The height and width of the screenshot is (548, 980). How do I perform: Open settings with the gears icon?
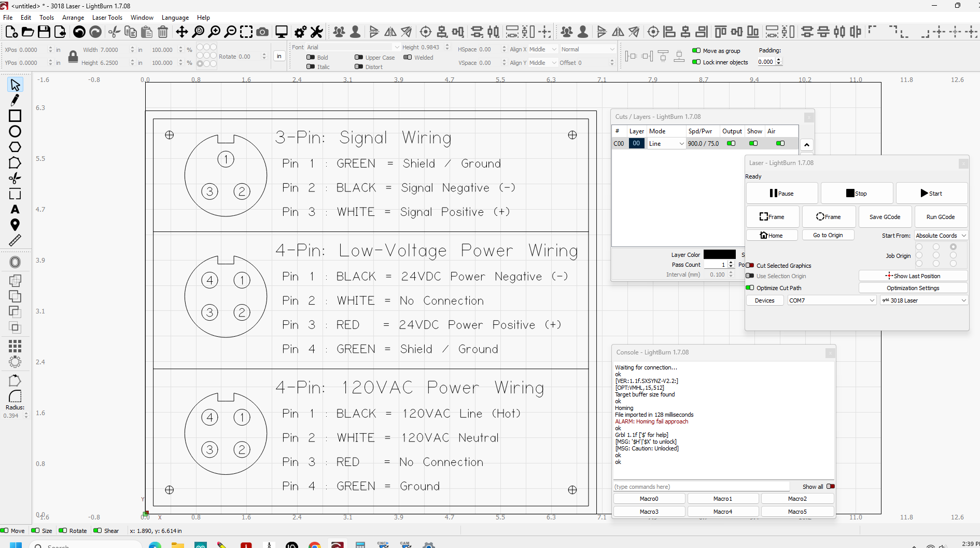click(x=300, y=32)
